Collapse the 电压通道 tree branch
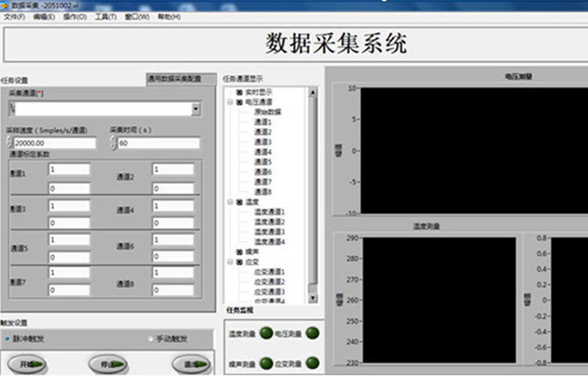Viewport: 588px width, 376px height. [x=230, y=102]
